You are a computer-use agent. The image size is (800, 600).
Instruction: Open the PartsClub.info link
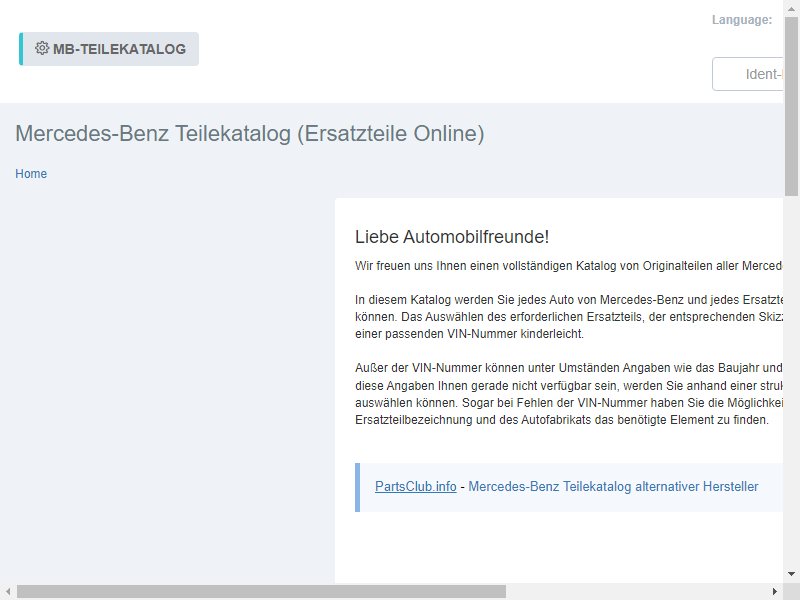tap(415, 486)
